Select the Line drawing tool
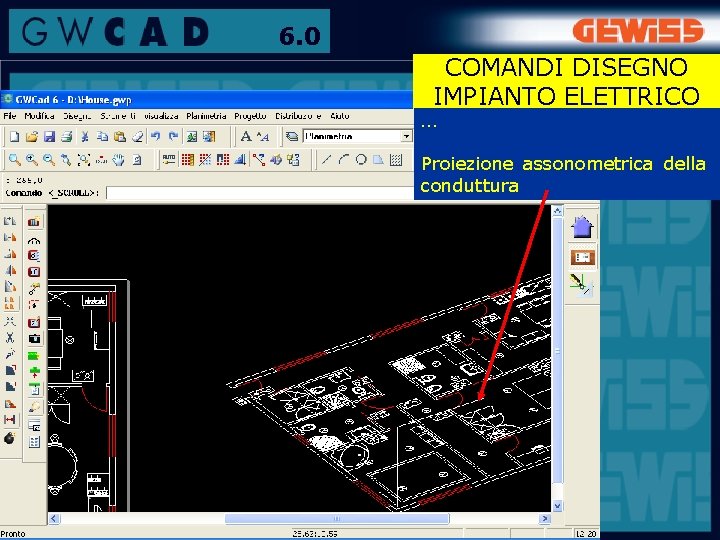Screen dimensions: 720x540 (326, 159)
